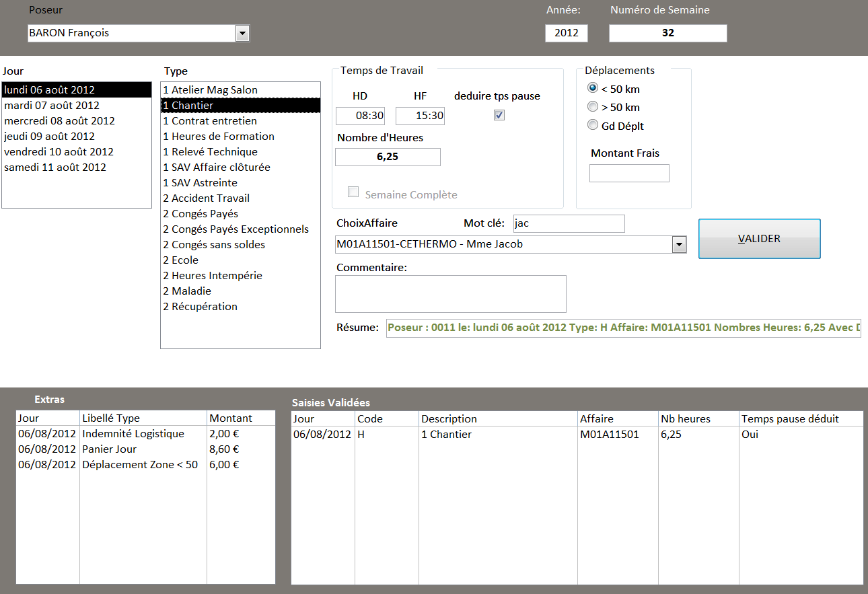
Task: Click the Montant column header in Extras
Action: pyautogui.click(x=241, y=418)
